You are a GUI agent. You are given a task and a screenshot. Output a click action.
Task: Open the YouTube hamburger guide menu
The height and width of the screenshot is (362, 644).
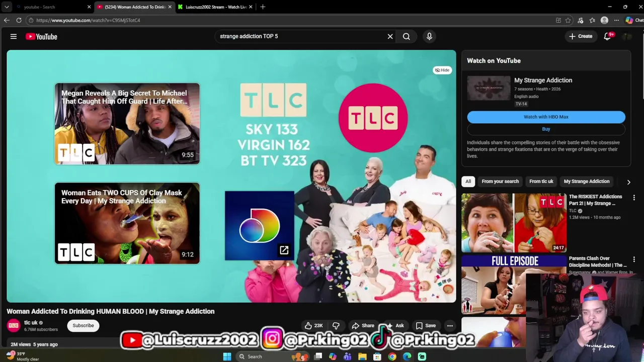[x=14, y=36]
